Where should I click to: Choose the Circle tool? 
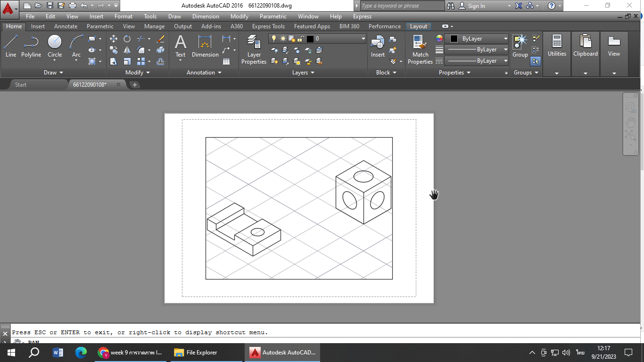click(x=55, y=46)
